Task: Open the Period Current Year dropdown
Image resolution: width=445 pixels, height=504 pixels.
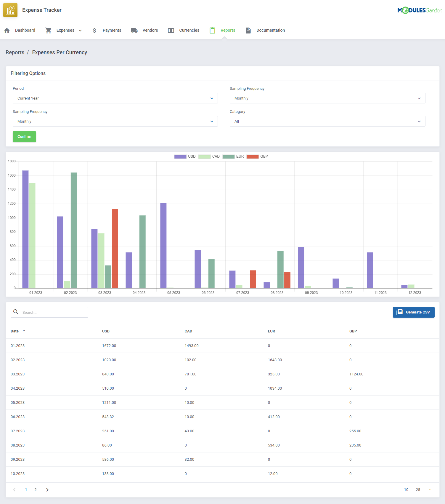Action: pos(115,98)
